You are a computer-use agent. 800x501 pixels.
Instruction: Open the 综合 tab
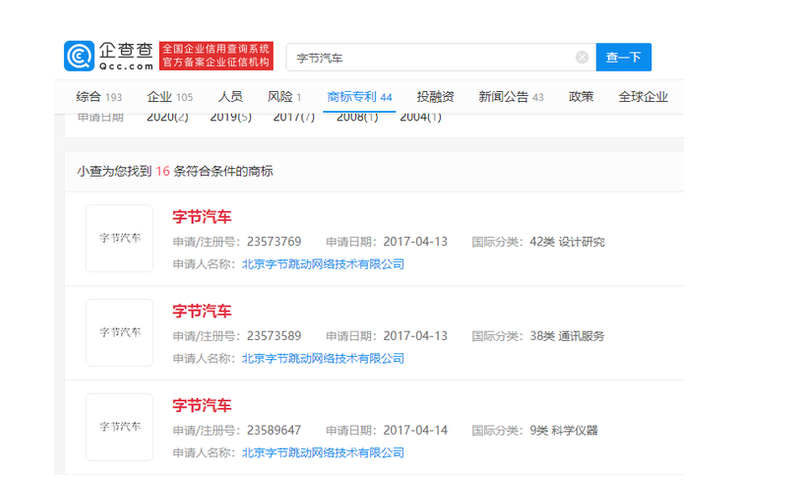99,96
